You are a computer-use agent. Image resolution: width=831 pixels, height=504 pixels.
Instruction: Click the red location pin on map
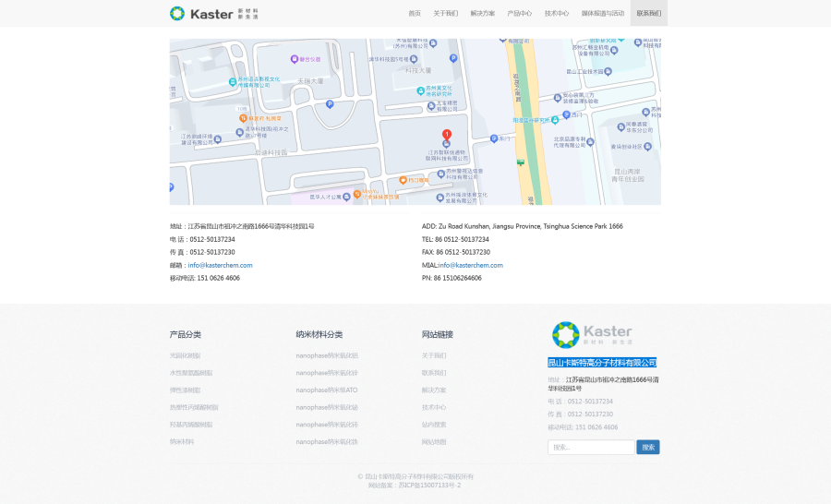tap(447, 137)
